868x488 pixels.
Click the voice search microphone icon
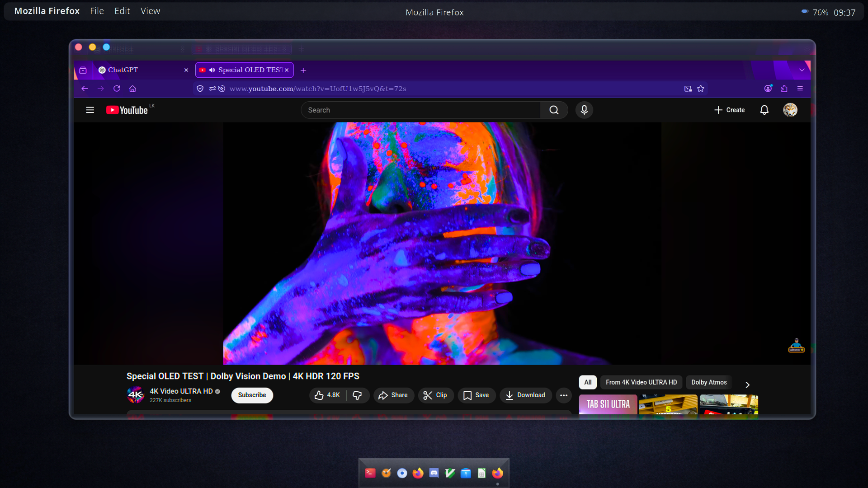(x=584, y=110)
